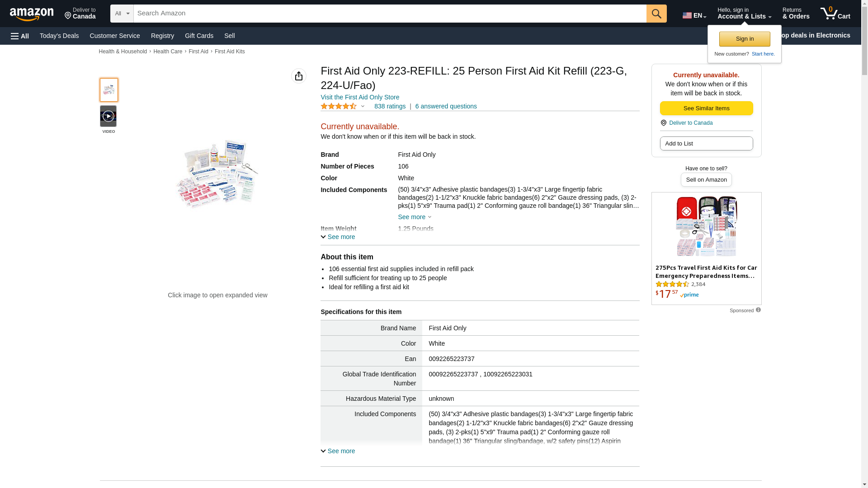Expand the EN language selector

click(x=694, y=15)
